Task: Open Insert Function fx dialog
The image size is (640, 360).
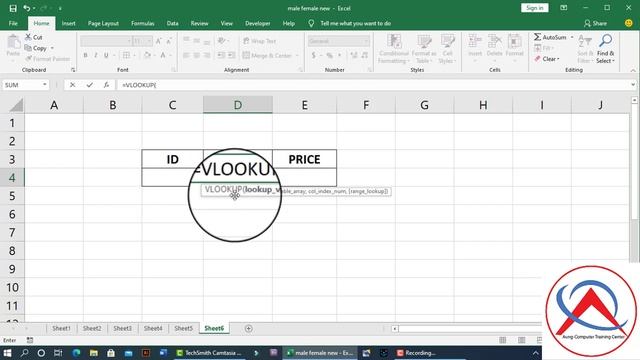Action: [106, 85]
